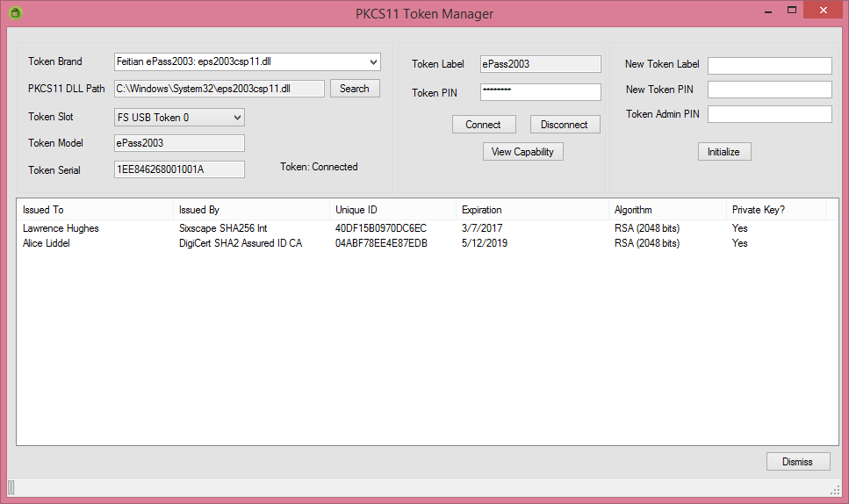The image size is (849, 504).
Task: Click the View Capability button
Action: [x=523, y=152]
